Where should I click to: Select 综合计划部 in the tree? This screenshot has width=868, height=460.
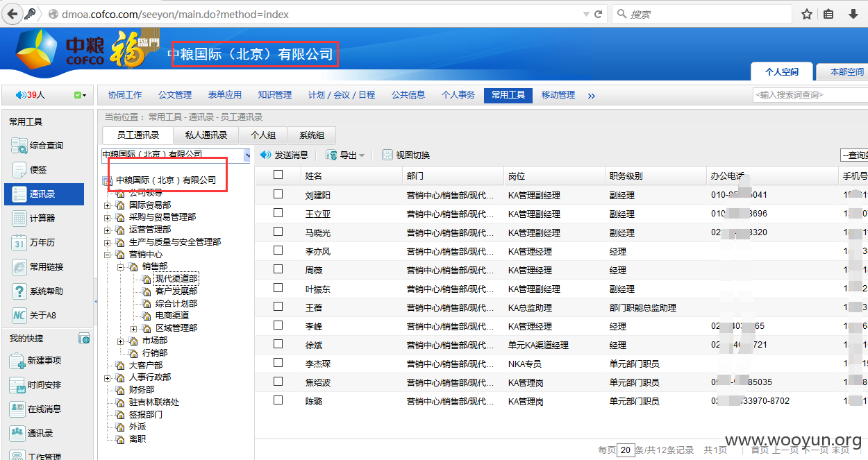176,303
